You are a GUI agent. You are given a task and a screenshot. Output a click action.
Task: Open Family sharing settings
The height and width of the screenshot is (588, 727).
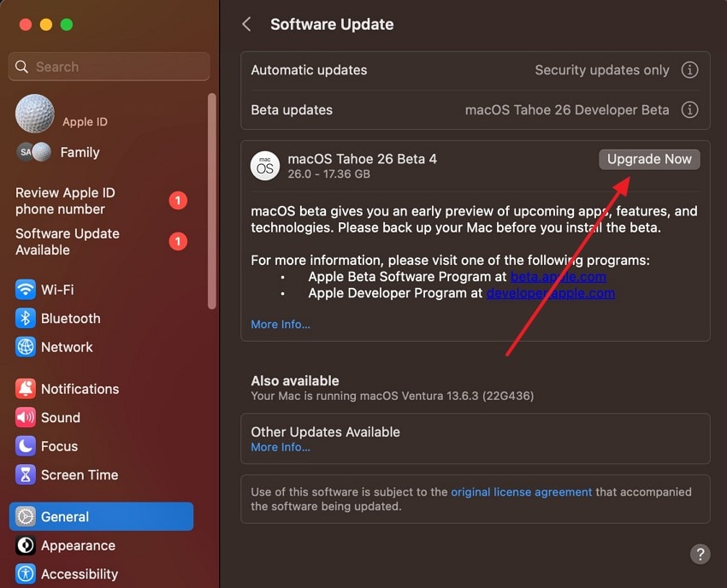[x=101, y=152]
